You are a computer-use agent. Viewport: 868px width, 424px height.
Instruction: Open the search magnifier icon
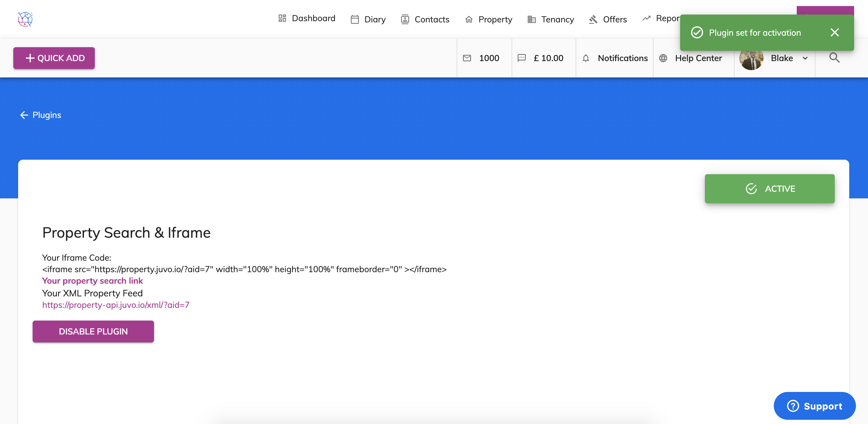(x=834, y=58)
